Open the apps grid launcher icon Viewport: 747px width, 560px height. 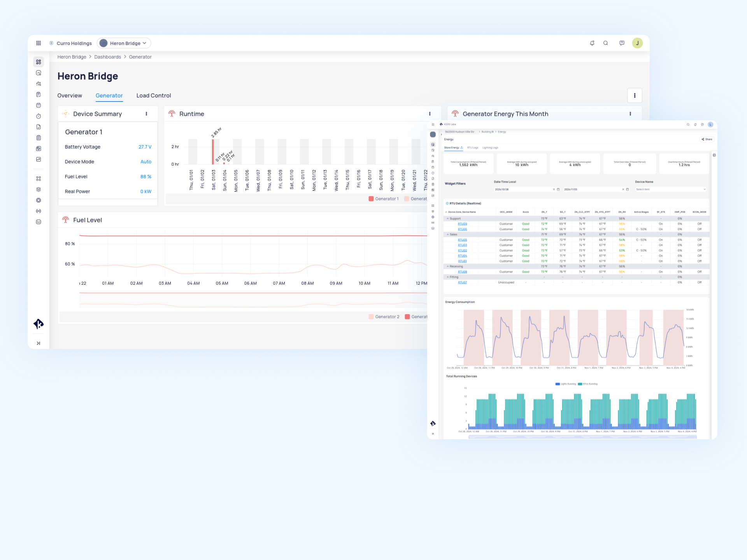coord(39,43)
